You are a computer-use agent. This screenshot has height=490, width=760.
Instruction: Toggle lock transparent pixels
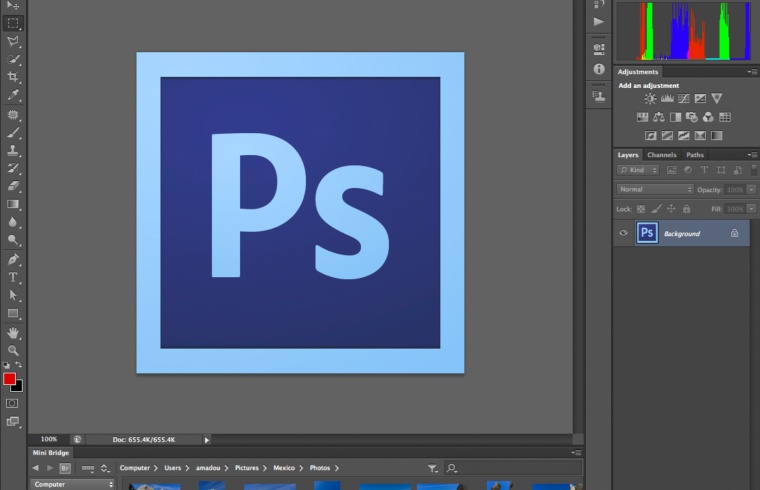(641, 208)
